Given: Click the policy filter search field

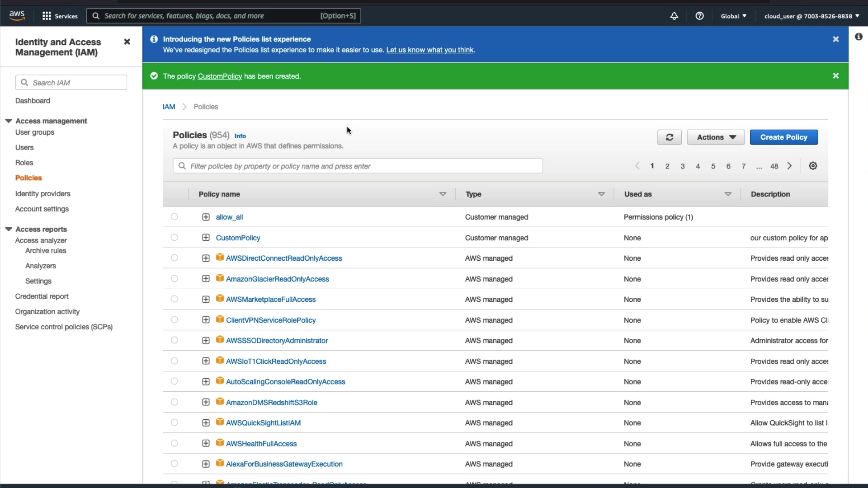Looking at the screenshot, I should [x=357, y=166].
